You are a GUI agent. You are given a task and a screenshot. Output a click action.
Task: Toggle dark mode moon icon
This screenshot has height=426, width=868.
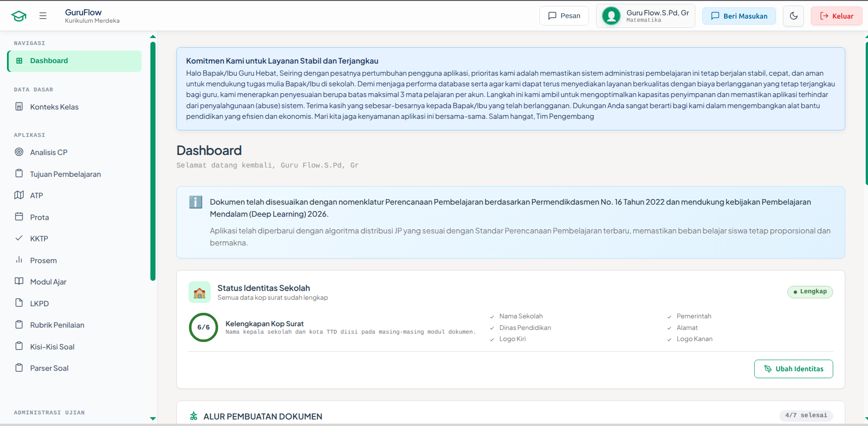pos(794,16)
